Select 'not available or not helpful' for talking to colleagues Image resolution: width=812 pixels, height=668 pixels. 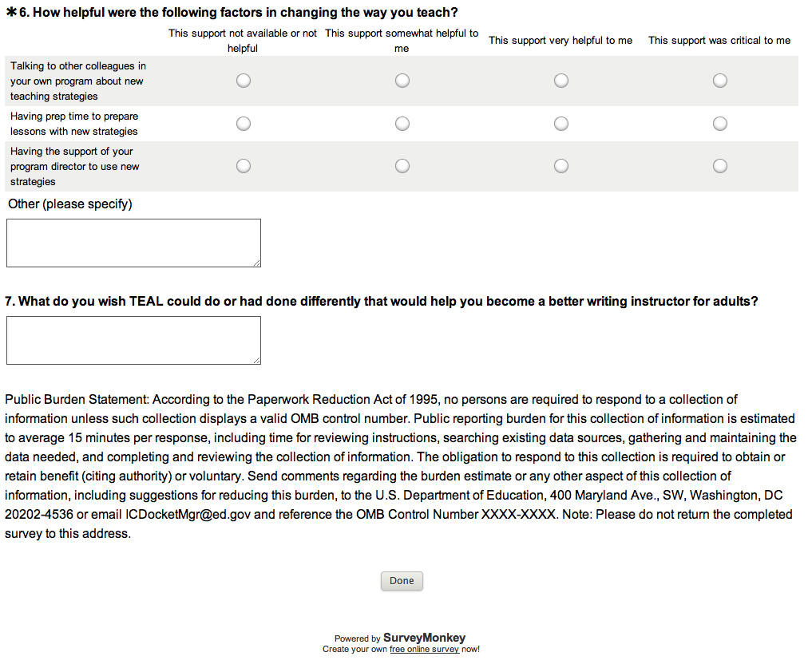click(244, 81)
